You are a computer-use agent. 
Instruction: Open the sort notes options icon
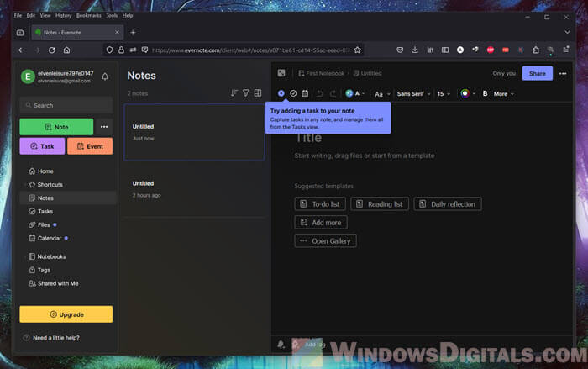pyautogui.click(x=234, y=92)
